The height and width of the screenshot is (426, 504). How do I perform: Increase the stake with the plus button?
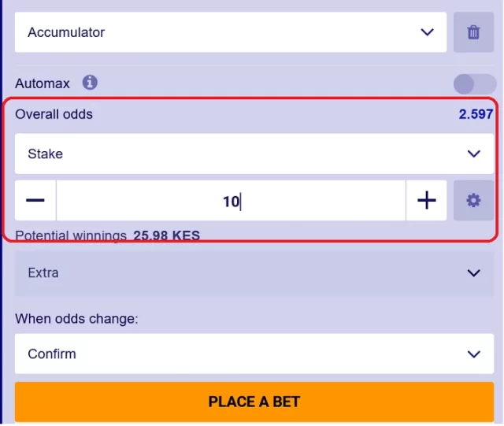coord(426,200)
